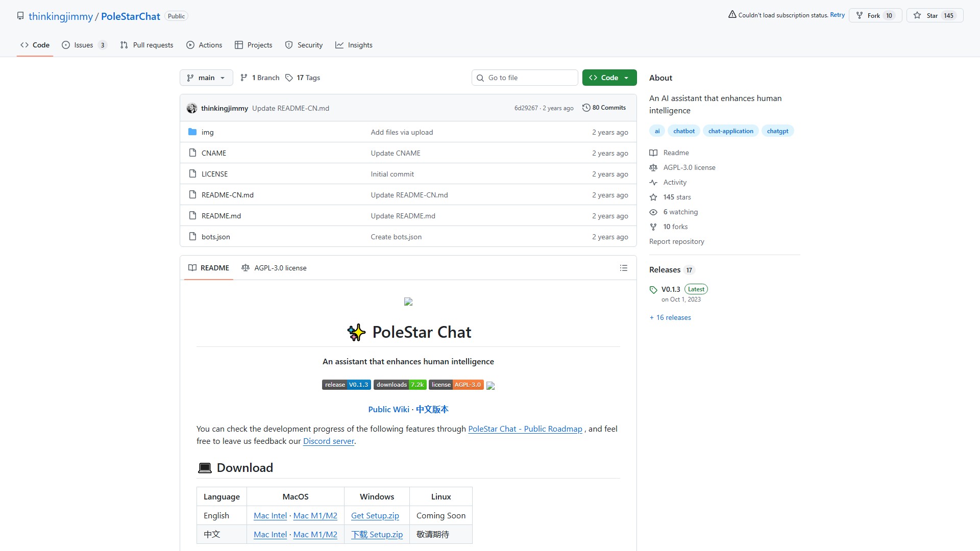
Task: Click the commit history clock icon
Action: [586, 108]
